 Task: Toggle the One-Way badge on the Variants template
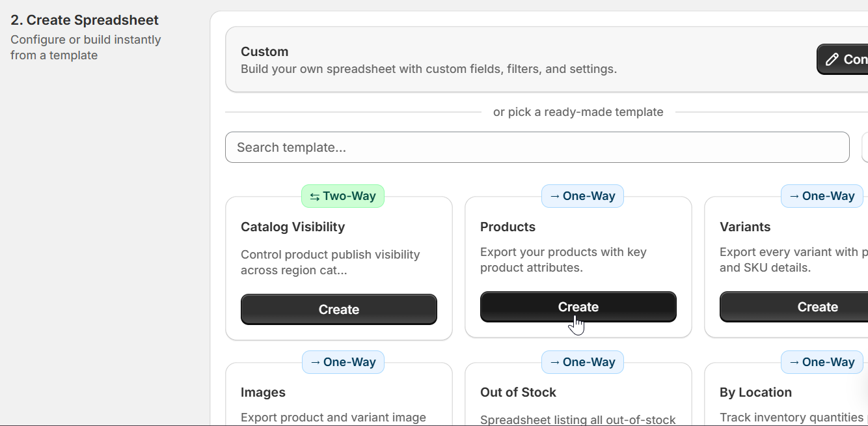pyautogui.click(x=822, y=195)
